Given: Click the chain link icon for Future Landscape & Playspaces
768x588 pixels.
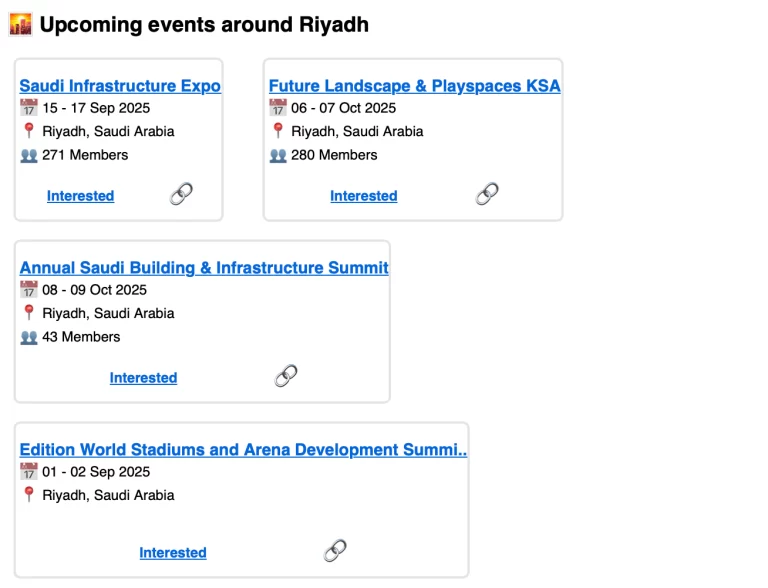Looking at the screenshot, I should pos(487,195).
